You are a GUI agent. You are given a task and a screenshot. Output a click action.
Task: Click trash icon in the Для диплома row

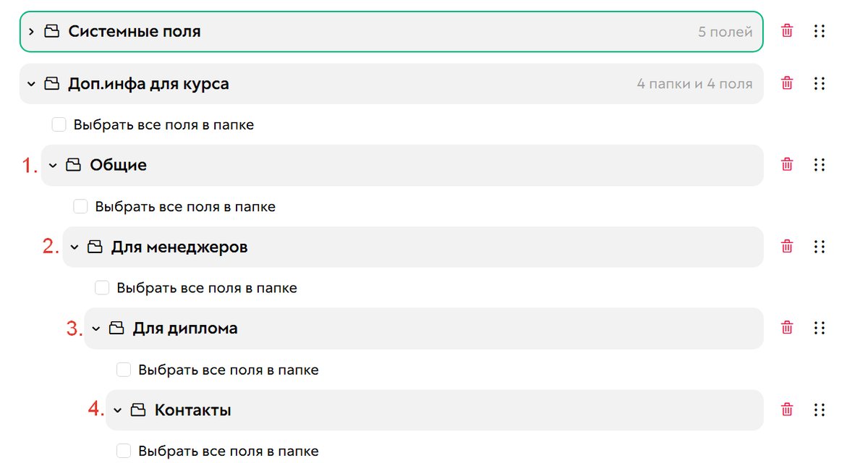pyautogui.click(x=787, y=328)
